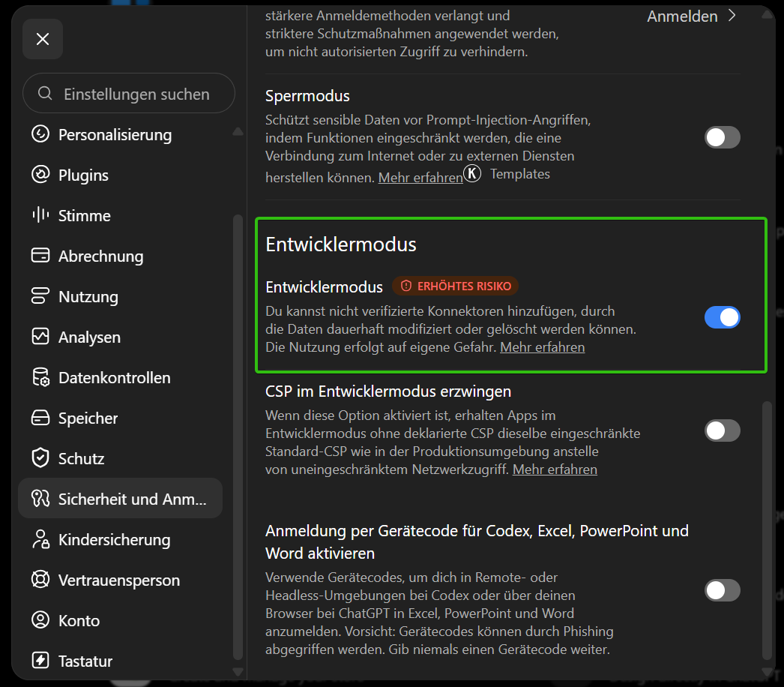Click the Kindersicherung person-lock icon
Viewport: 784px width, 687px height.
(x=40, y=539)
